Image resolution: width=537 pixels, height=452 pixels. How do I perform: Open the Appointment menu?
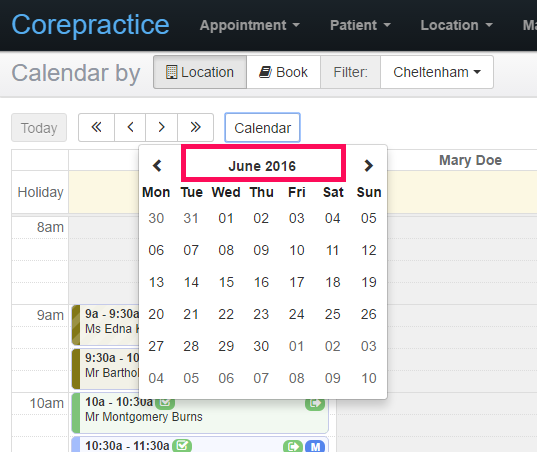click(250, 25)
